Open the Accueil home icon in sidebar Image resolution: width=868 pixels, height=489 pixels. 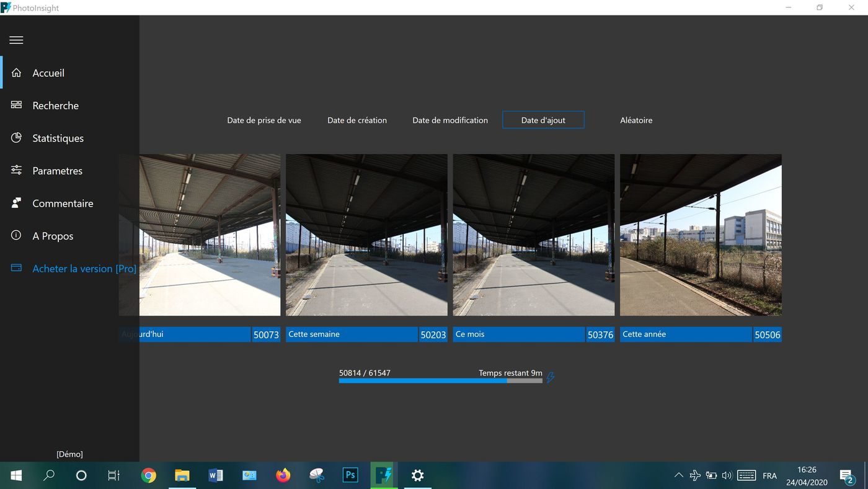[x=16, y=73]
